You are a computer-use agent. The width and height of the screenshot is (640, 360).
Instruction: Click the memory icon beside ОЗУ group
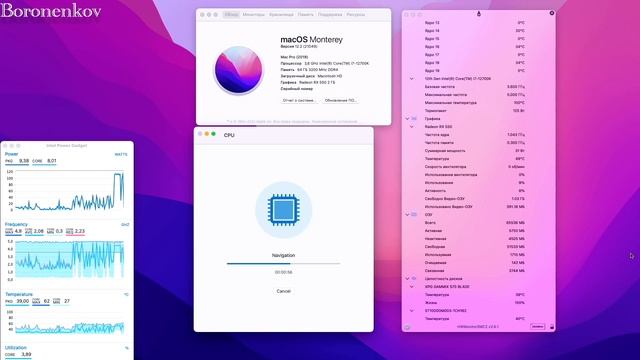[x=414, y=214]
